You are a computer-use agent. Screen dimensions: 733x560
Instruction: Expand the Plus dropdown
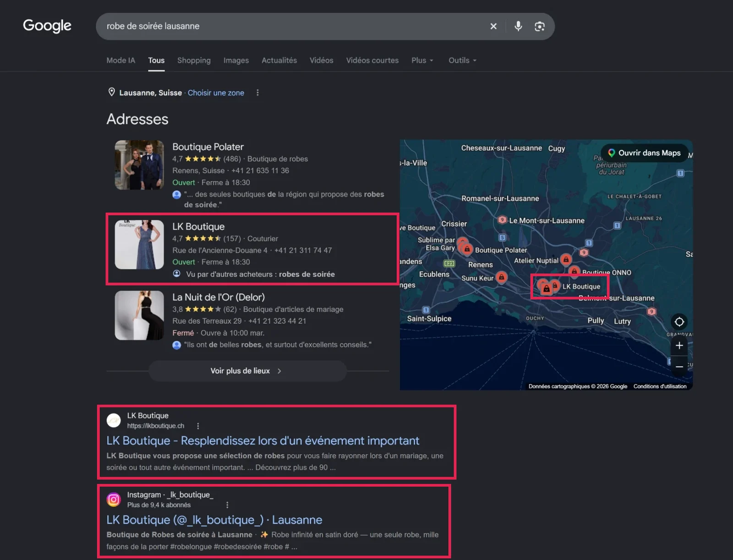pos(422,60)
